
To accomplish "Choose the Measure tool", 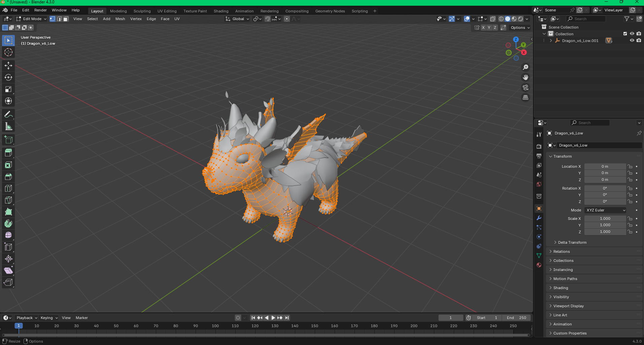I will click(8, 126).
